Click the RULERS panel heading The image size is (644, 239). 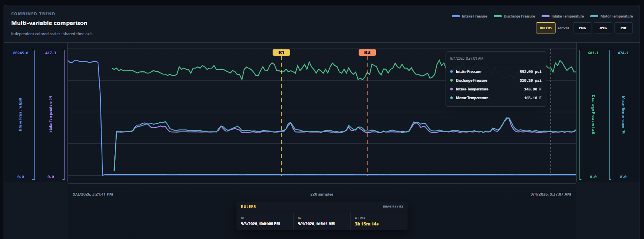pyautogui.click(x=248, y=207)
